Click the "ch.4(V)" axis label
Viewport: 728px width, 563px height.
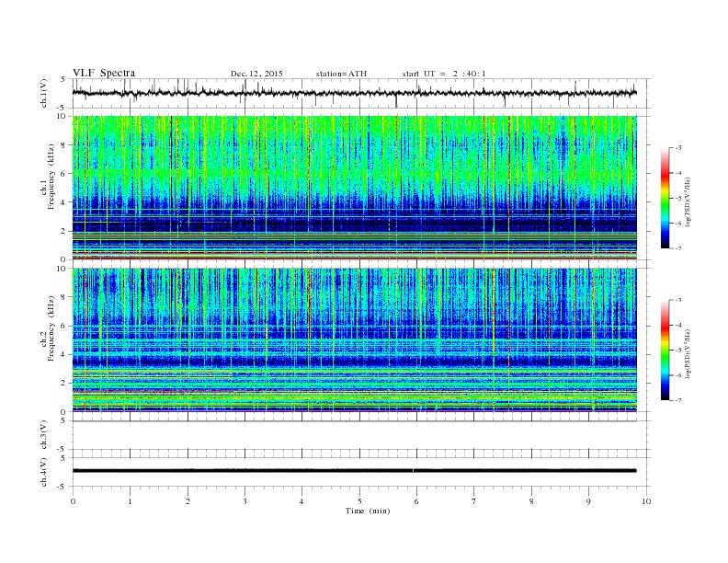click(44, 472)
